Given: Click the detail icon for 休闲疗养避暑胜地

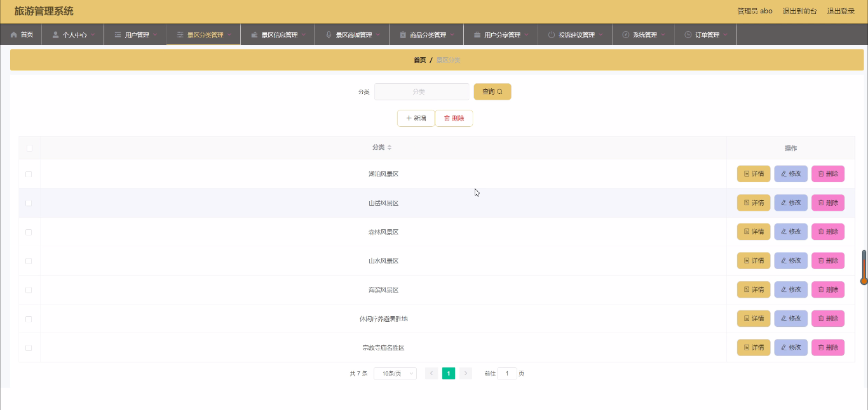Looking at the screenshot, I should [747, 319].
